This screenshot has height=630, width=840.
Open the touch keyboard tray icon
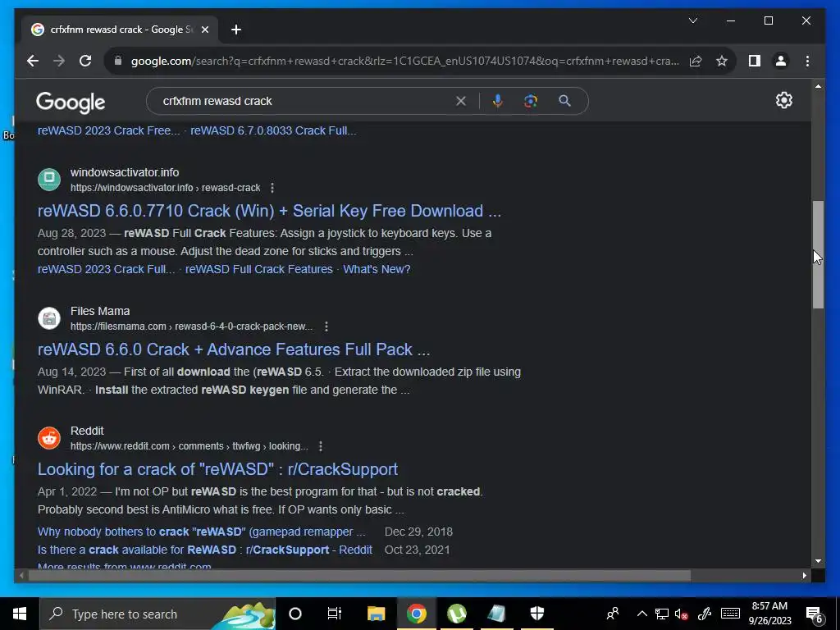[730, 614]
